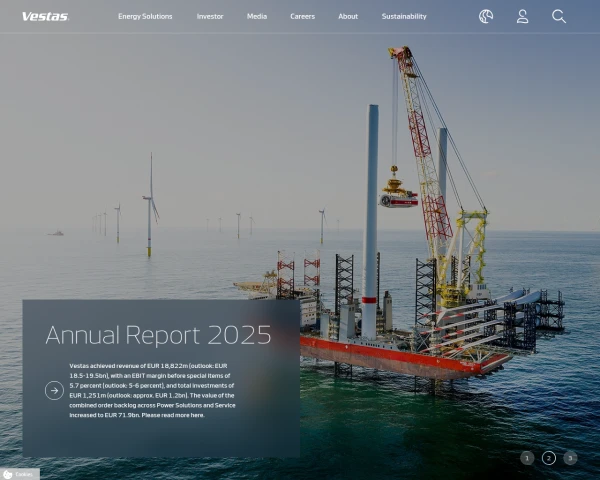
Task: Open the search magnifier icon
Action: (x=559, y=16)
